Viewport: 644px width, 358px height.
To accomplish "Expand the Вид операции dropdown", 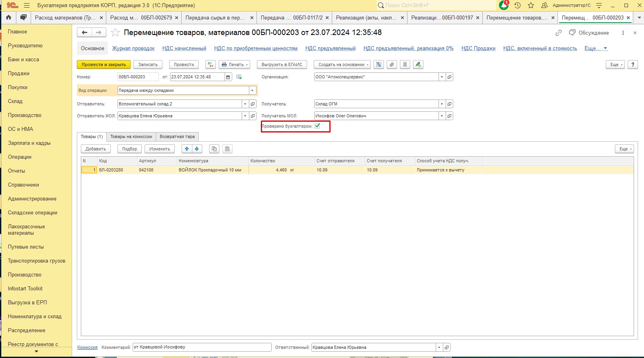I will [x=252, y=91].
